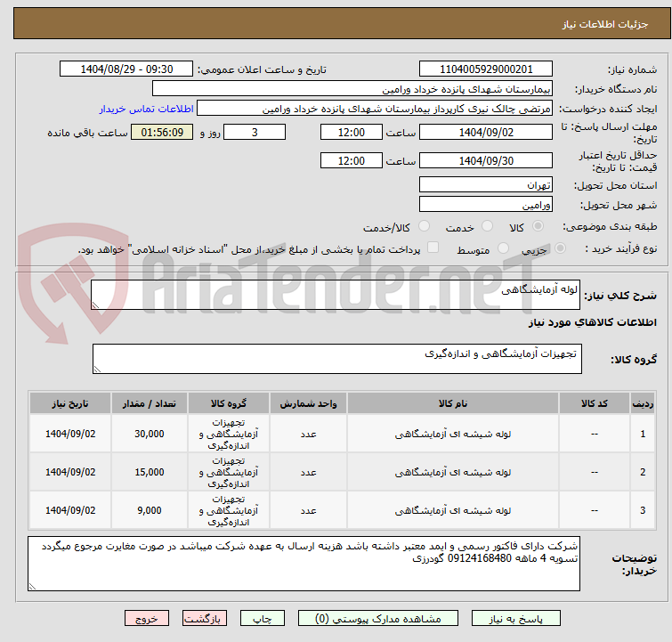Click the delivery city field ورامین
Viewport: 672px width, 642px height.
486,205
